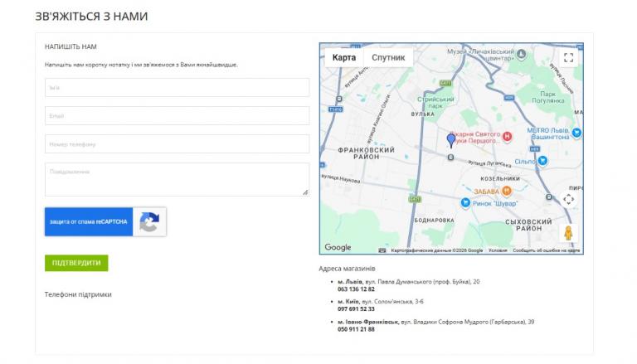Click the НАПИШІТЬ НАМ heading
Viewport: 637px width, 364px height.
(x=71, y=46)
